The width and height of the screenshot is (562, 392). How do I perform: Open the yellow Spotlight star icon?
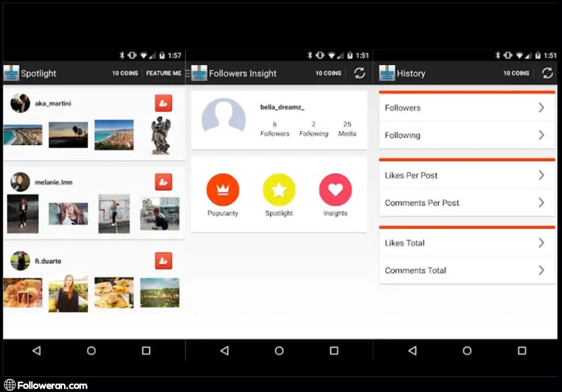click(x=279, y=190)
